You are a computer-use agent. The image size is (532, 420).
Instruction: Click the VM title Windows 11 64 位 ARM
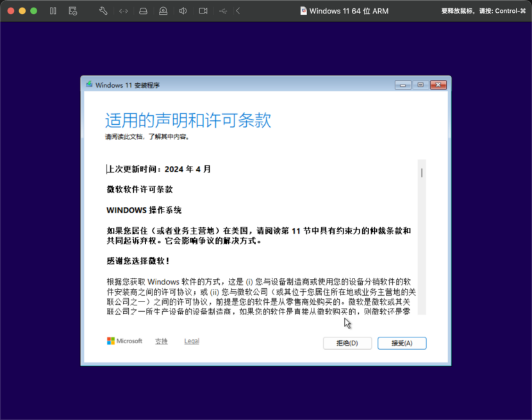coord(349,11)
